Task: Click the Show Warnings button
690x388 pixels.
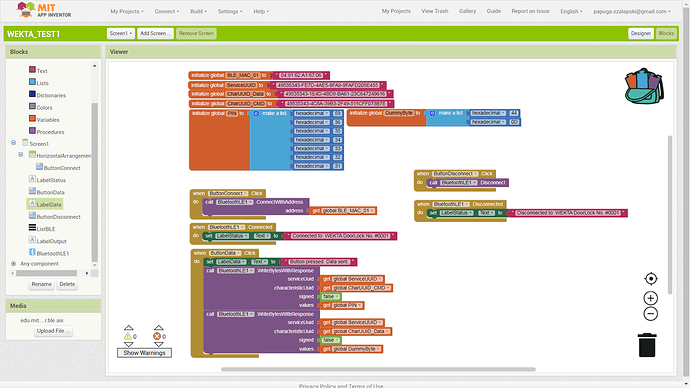Action: [144, 353]
